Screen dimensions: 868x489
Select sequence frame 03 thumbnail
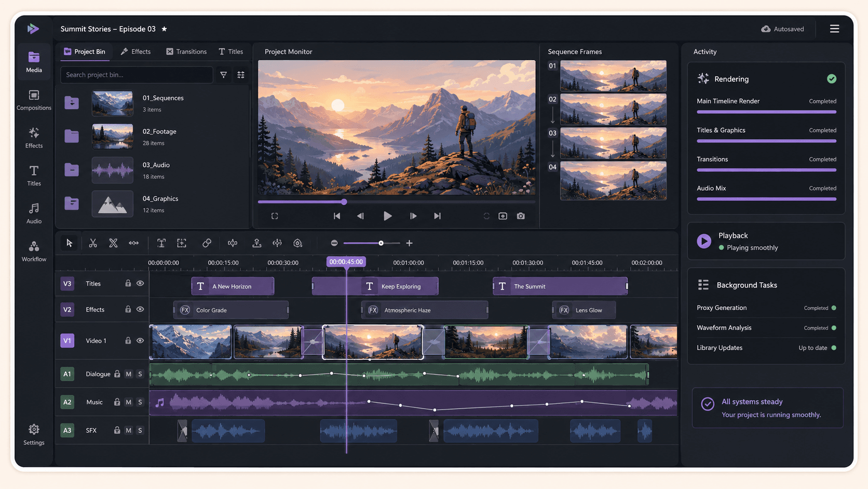(613, 143)
